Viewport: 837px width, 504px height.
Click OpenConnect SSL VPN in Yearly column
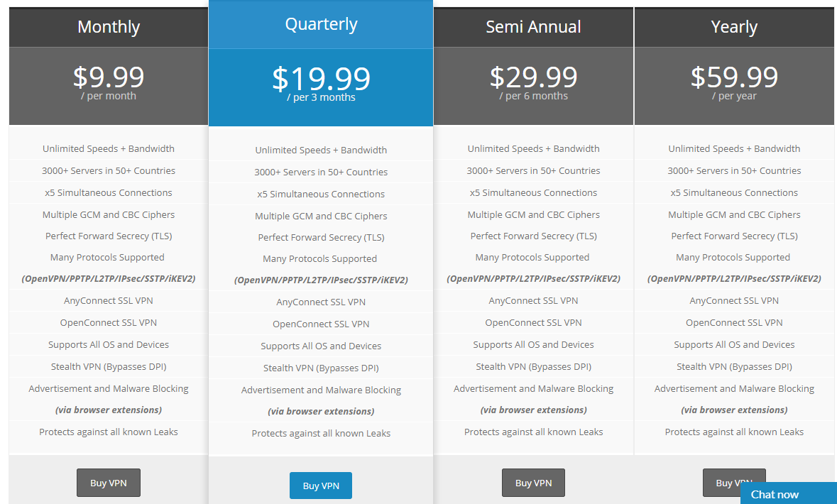coord(734,322)
